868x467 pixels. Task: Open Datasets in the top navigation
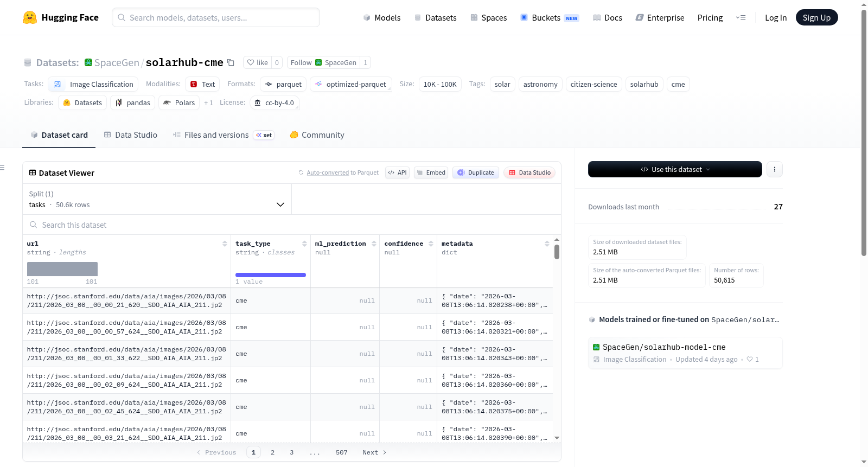[436, 17]
